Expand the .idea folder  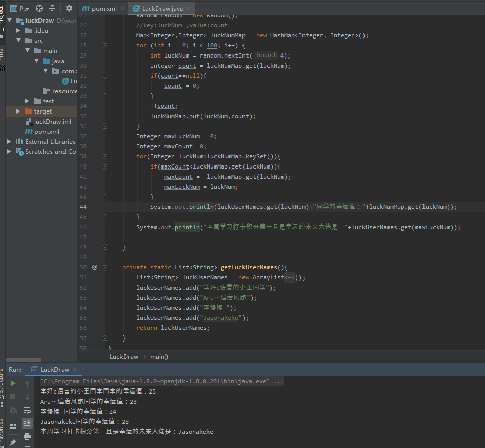point(18,31)
